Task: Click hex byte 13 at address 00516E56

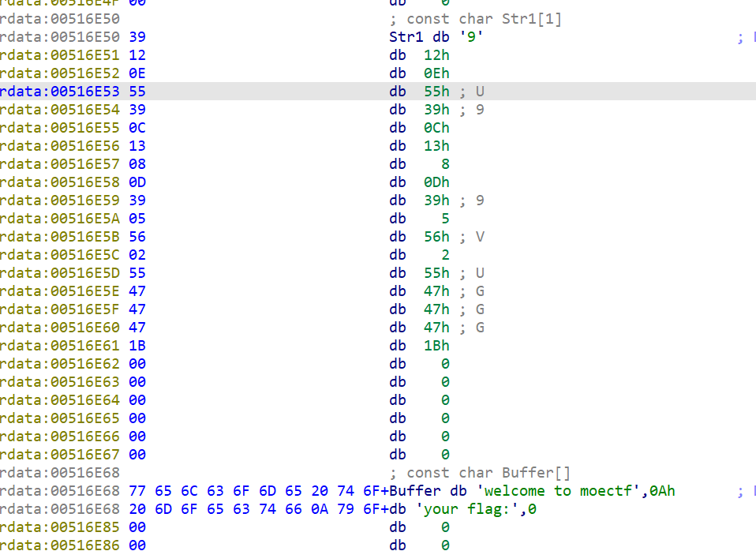Action: [x=137, y=146]
